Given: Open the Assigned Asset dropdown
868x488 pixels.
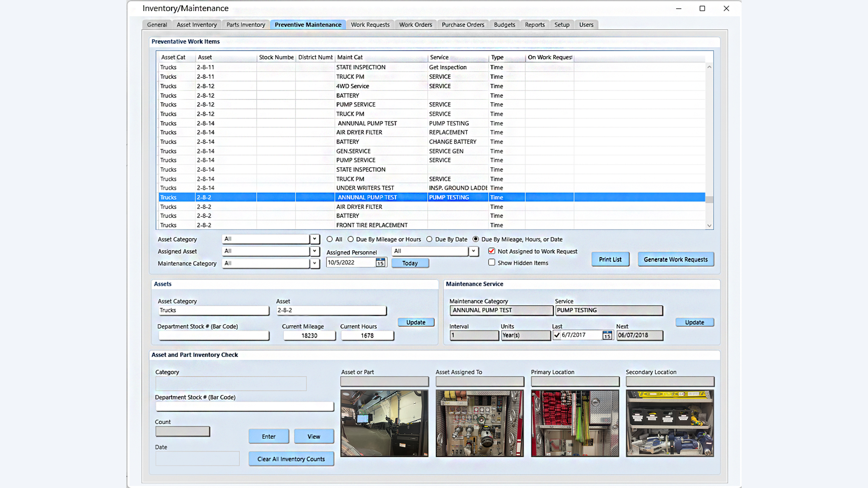Looking at the screenshot, I should coord(314,251).
